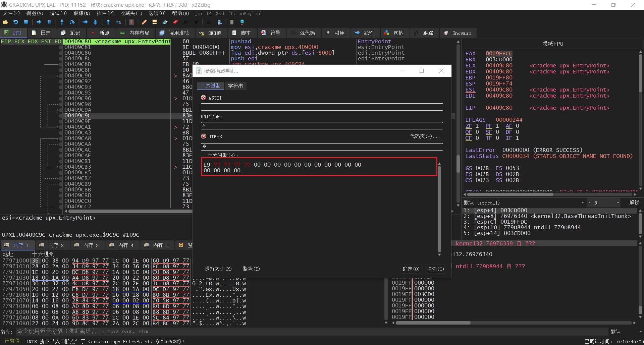Click the 代码页(P)... button
This screenshot has width=644, height=345.
(x=425, y=136)
